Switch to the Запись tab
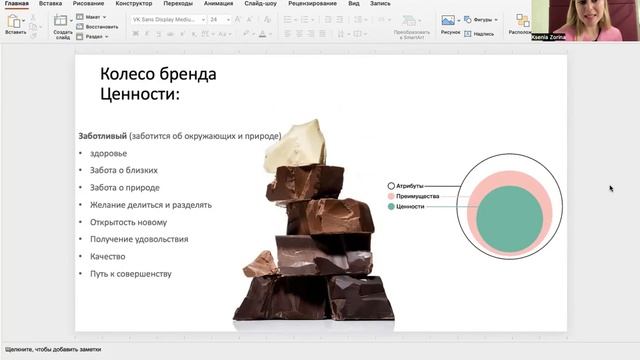The height and width of the screenshot is (360, 640). click(x=380, y=3)
